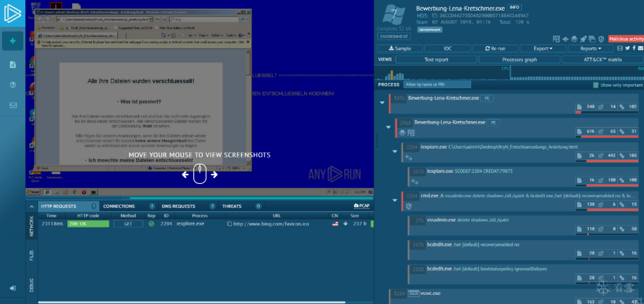Click the network arrows icon under iexplore.exe 2204
The image size is (644, 304).
(x=408, y=158)
